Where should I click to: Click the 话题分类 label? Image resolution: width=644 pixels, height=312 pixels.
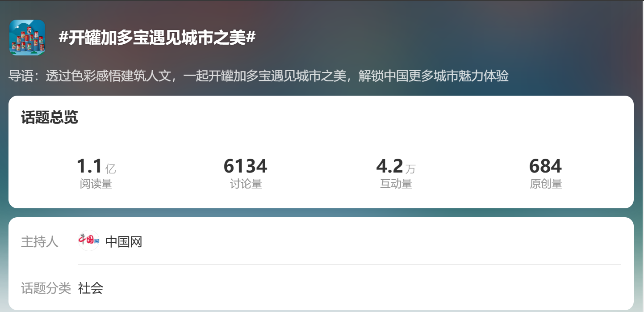click(46, 288)
